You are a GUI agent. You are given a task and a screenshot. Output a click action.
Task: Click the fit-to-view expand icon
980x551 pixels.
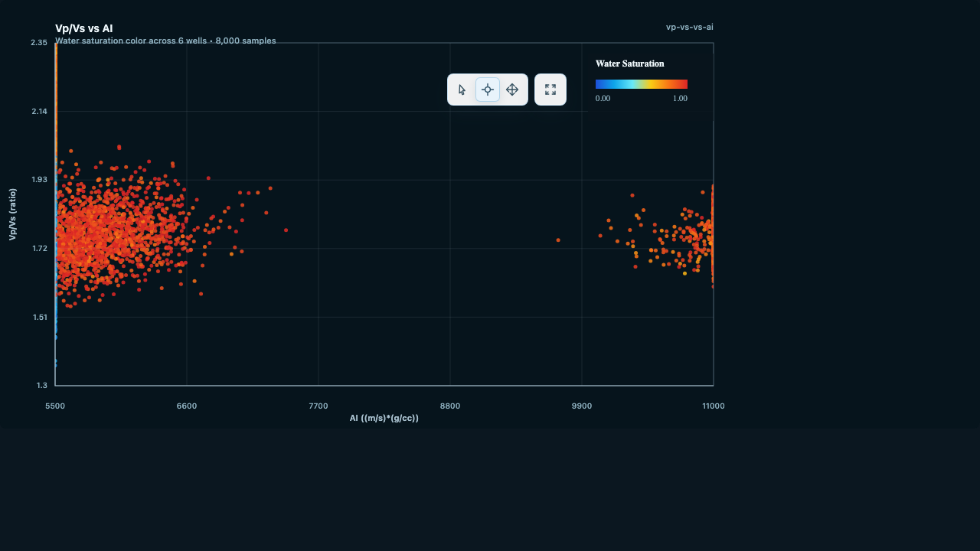[550, 90]
